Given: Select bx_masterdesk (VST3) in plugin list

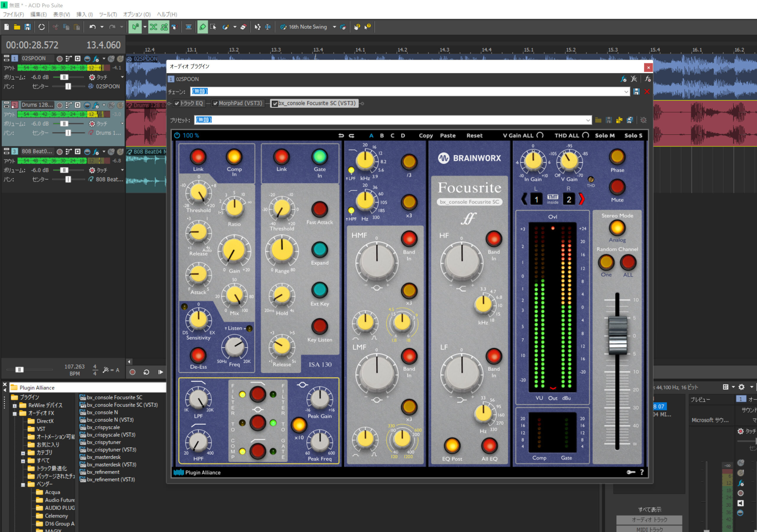Looking at the screenshot, I should coord(111,464).
